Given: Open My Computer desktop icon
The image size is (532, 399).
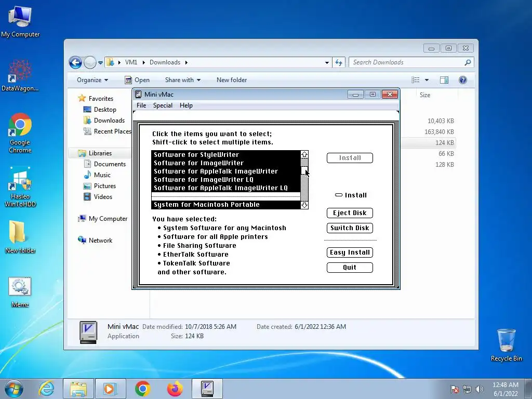Looking at the screenshot, I should coord(20,22).
